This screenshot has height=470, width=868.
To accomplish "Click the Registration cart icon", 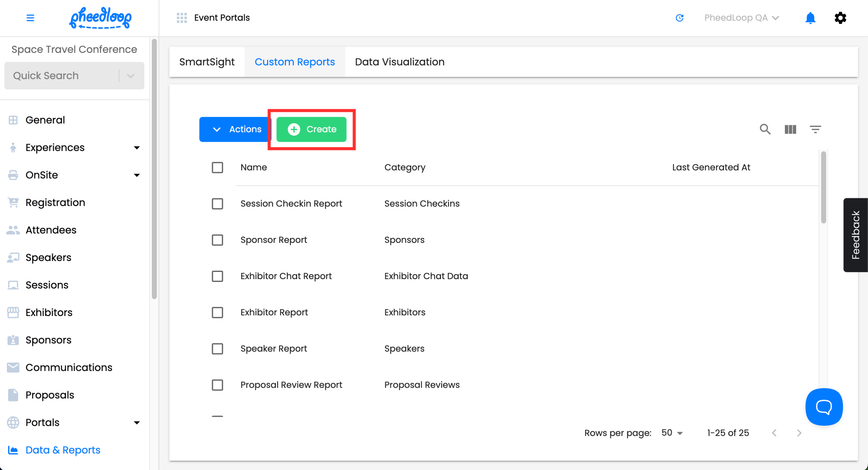I will (x=13, y=203).
